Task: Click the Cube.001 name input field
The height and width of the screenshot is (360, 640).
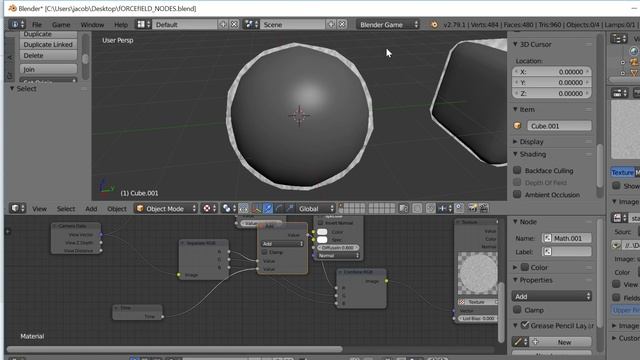Action: point(559,126)
